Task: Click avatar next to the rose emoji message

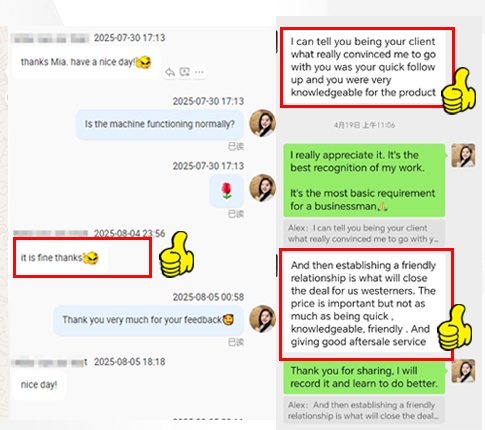Action: pyautogui.click(x=263, y=188)
